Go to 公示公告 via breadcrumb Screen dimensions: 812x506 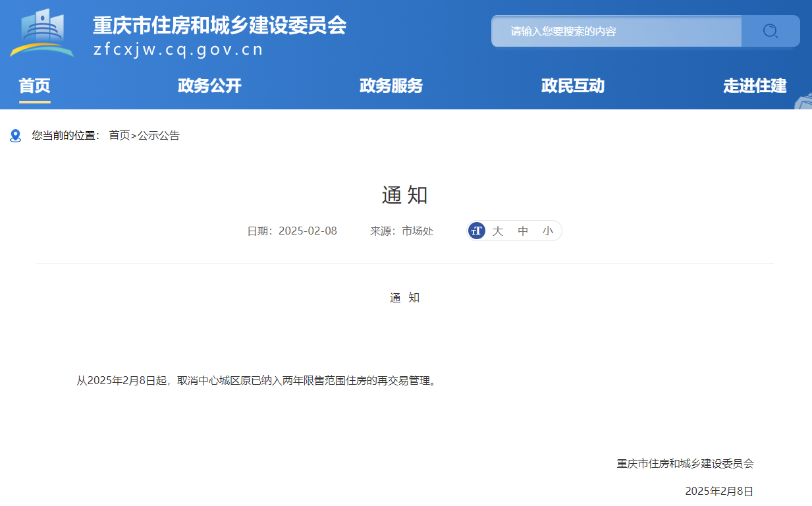point(159,136)
